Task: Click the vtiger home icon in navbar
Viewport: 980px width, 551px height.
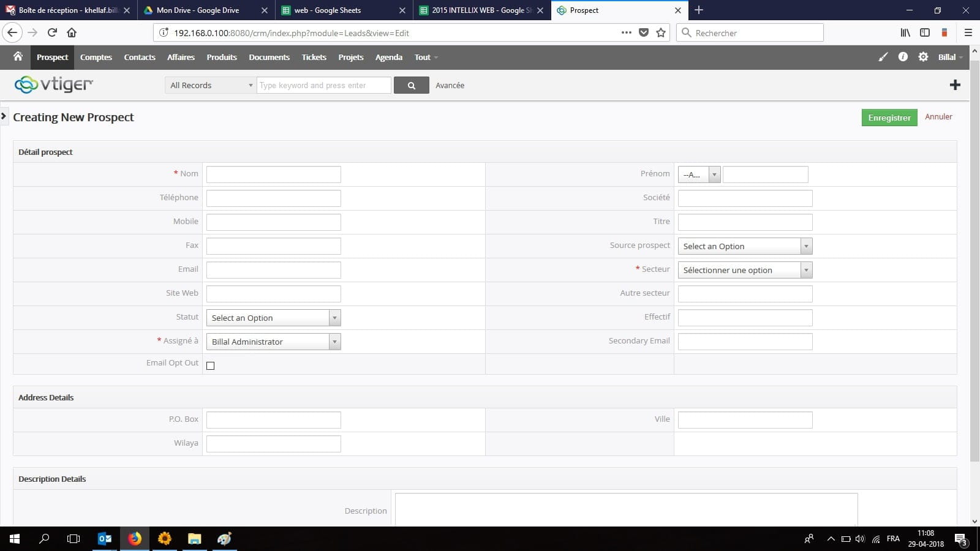Action: click(18, 57)
